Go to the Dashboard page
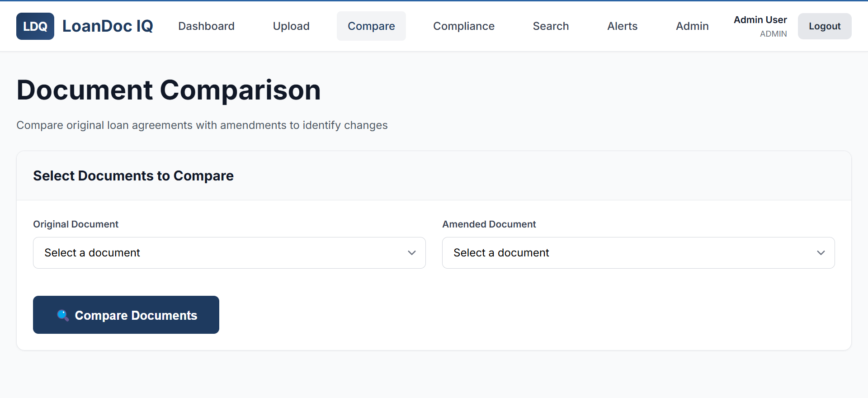Screen dimensions: 868x398 point(206,26)
